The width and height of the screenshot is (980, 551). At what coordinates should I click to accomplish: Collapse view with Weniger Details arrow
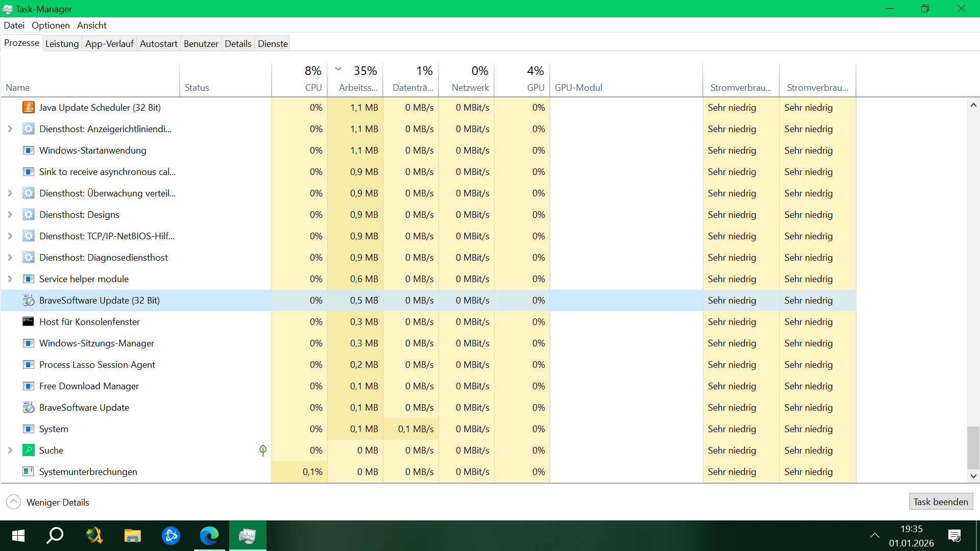pos(14,502)
